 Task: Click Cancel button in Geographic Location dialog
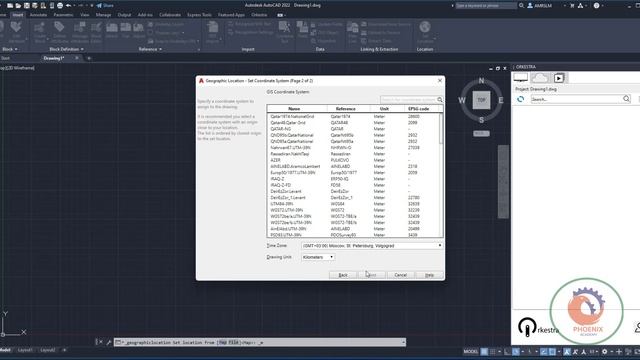400,275
